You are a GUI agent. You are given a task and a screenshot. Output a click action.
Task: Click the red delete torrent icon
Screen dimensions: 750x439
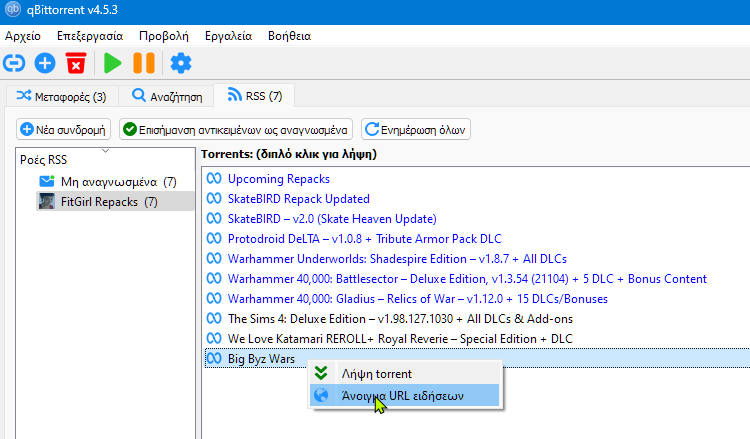point(76,63)
